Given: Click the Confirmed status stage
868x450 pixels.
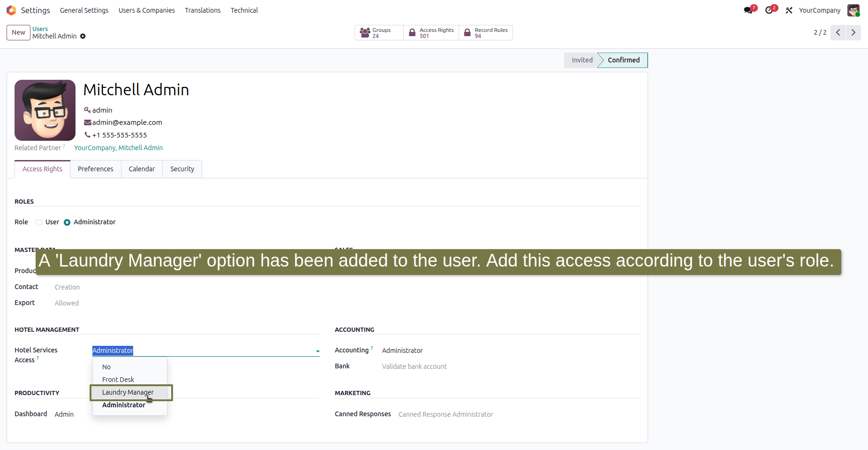Looking at the screenshot, I should (624, 60).
